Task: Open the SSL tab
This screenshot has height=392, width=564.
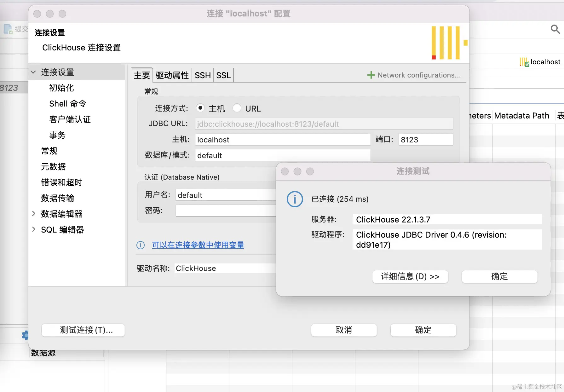Action: point(223,75)
